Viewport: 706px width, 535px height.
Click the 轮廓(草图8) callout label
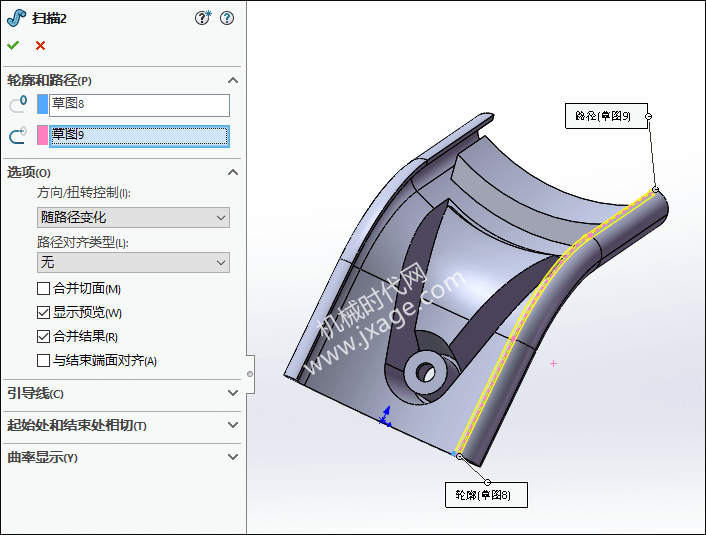pyautogui.click(x=486, y=495)
